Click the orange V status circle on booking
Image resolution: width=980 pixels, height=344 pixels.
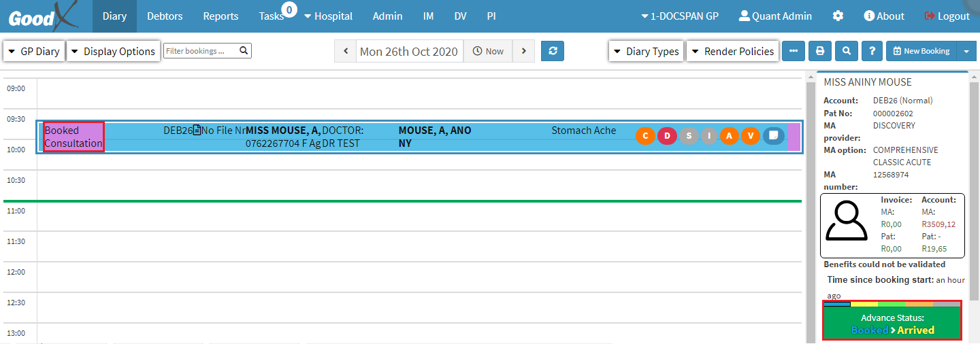751,136
